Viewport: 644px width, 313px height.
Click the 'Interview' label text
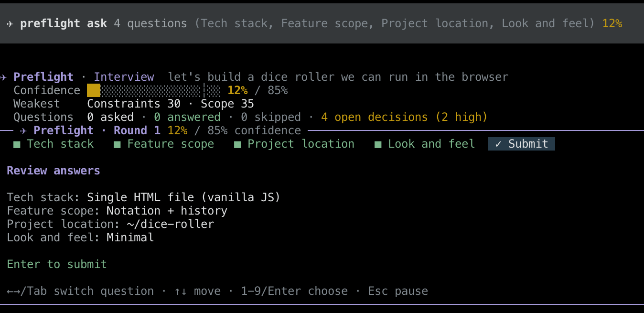124,77
